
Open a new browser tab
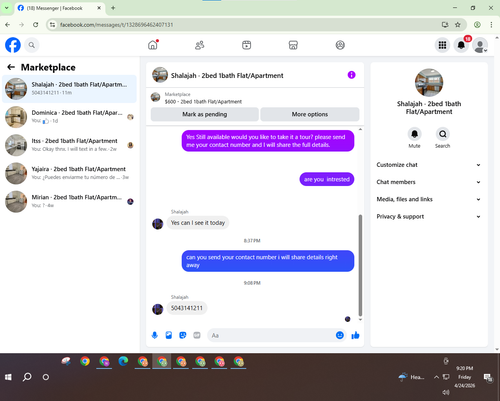click(x=113, y=8)
